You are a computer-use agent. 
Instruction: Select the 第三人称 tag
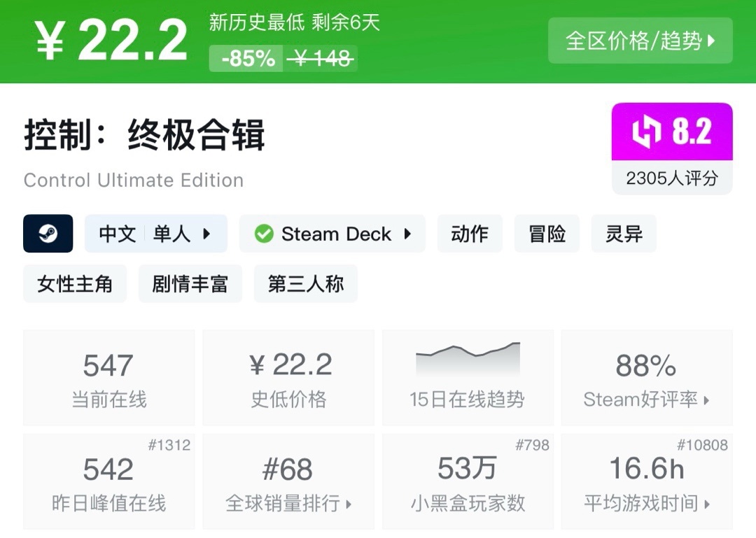click(x=305, y=283)
